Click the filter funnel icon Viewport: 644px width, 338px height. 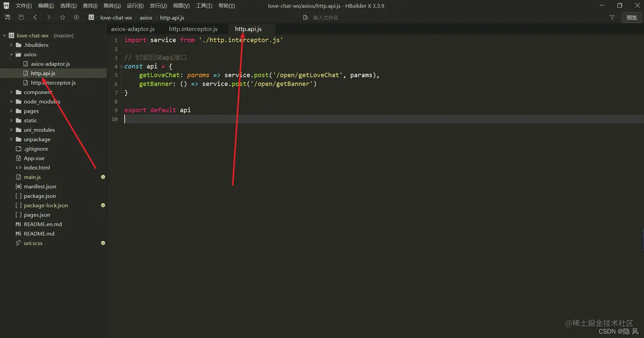click(x=612, y=17)
